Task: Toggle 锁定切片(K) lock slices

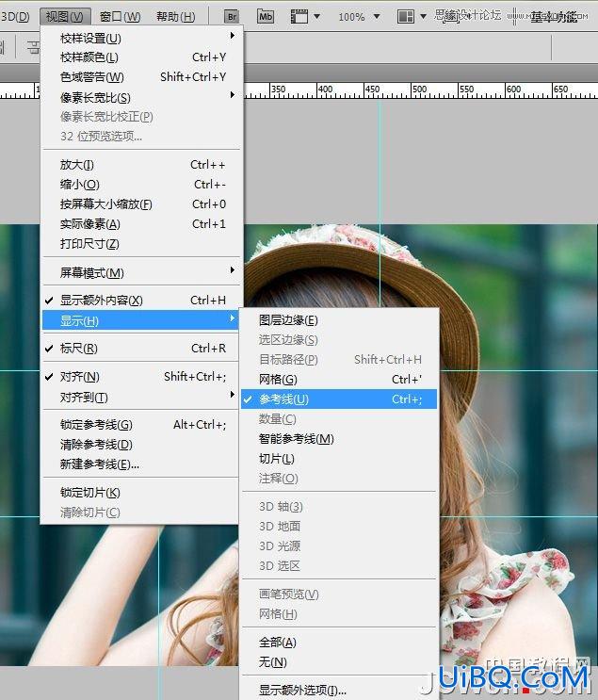Action: 141,493
